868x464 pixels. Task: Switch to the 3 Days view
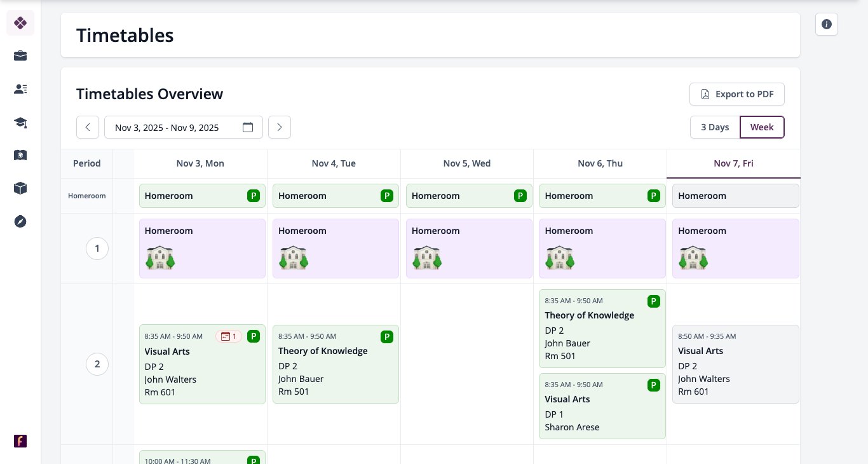(715, 127)
